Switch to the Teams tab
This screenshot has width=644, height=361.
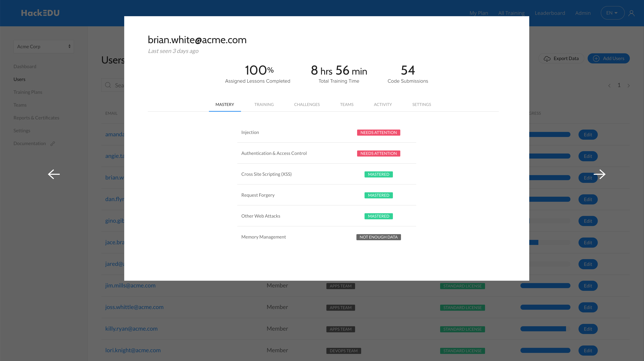click(x=346, y=104)
